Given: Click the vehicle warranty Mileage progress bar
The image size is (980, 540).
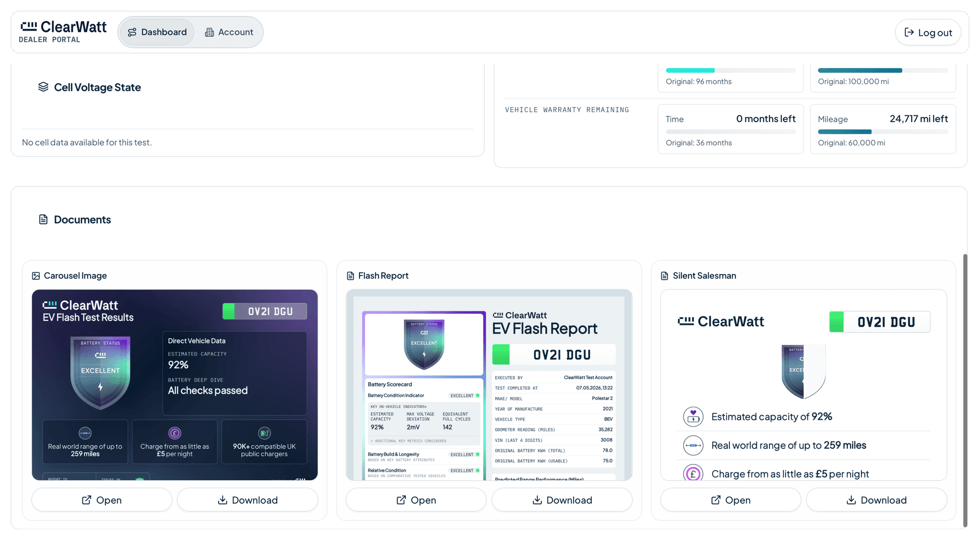Looking at the screenshot, I should (883, 132).
